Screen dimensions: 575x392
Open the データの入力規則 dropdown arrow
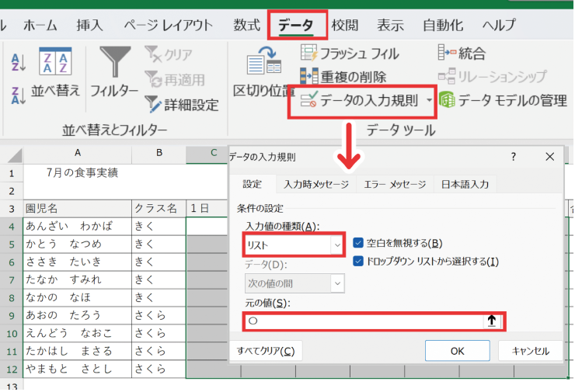tap(428, 101)
